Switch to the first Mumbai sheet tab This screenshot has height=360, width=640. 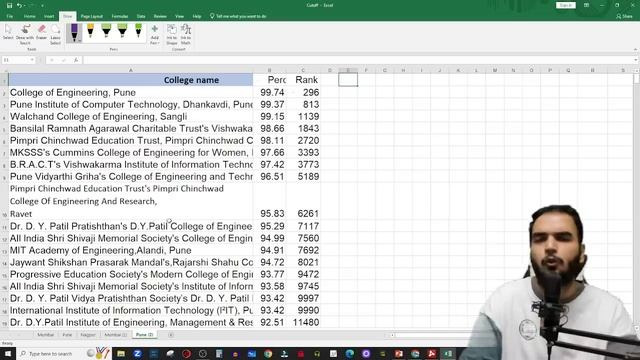(x=45, y=335)
